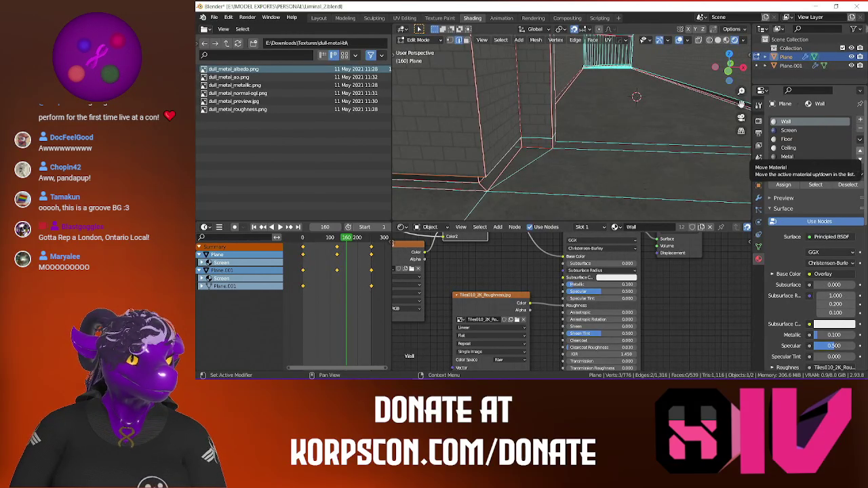Image resolution: width=868 pixels, height=488 pixels.
Task: Open the Edit Mode dropdown
Action: point(418,40)
